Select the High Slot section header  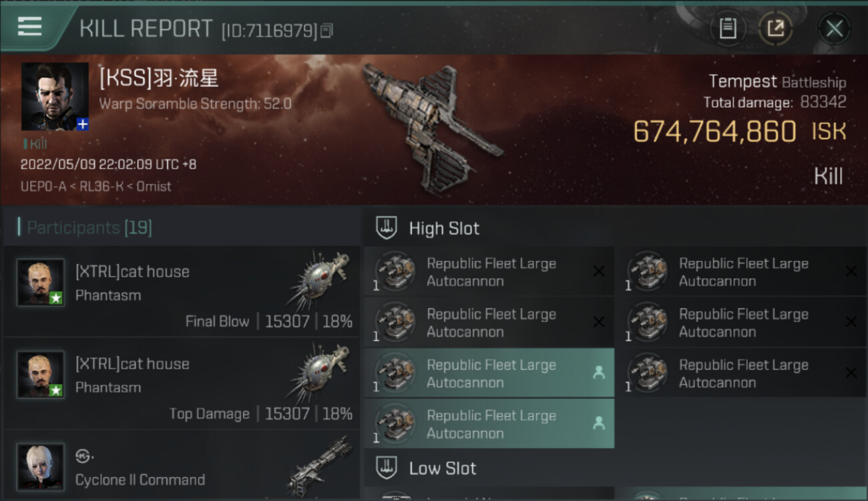click(444, 228)
